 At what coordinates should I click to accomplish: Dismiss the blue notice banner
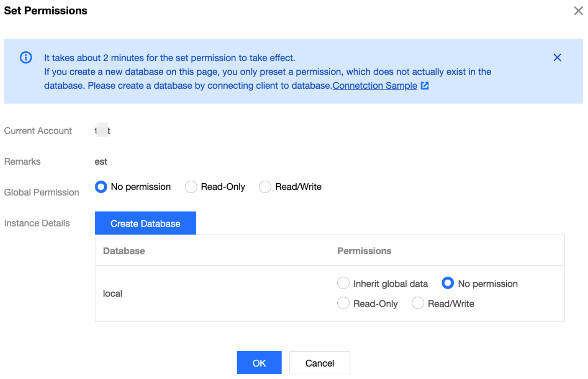point(557,57)
